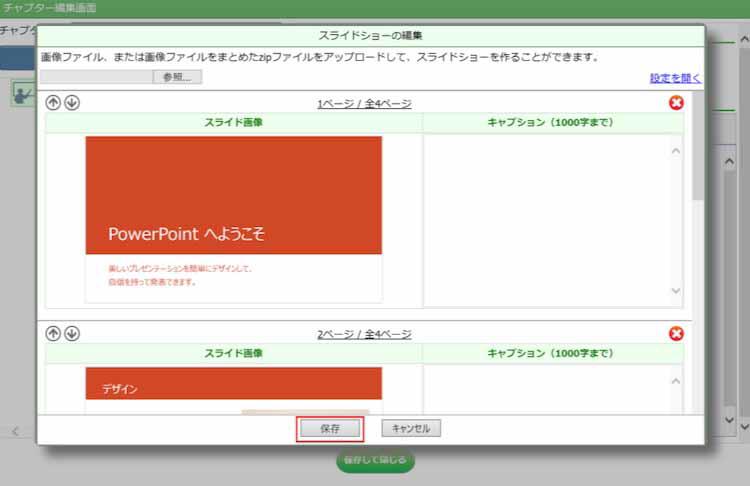Click the キャンセル button

[411, 428]
